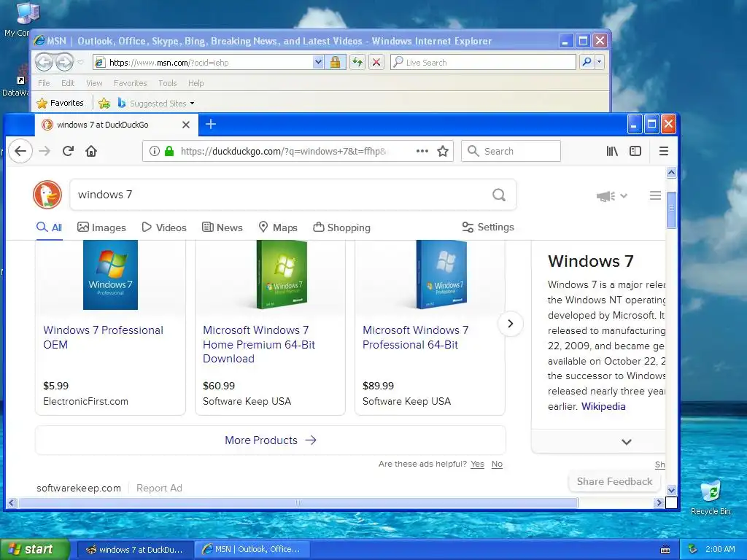This screenshot has height=560, width=747.
Task: Click IE Live Search input field
Action: coord(483,63)
